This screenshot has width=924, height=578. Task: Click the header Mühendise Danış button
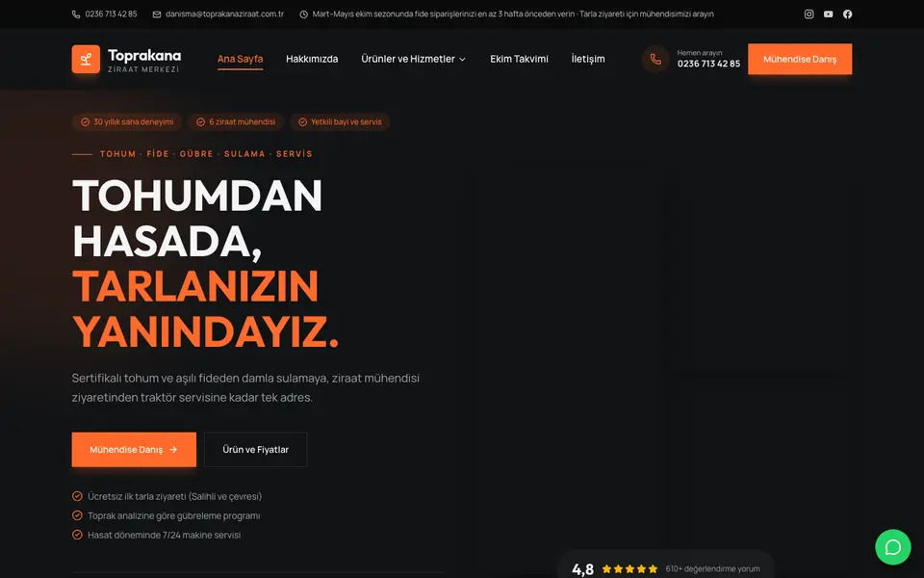point(800,59)
